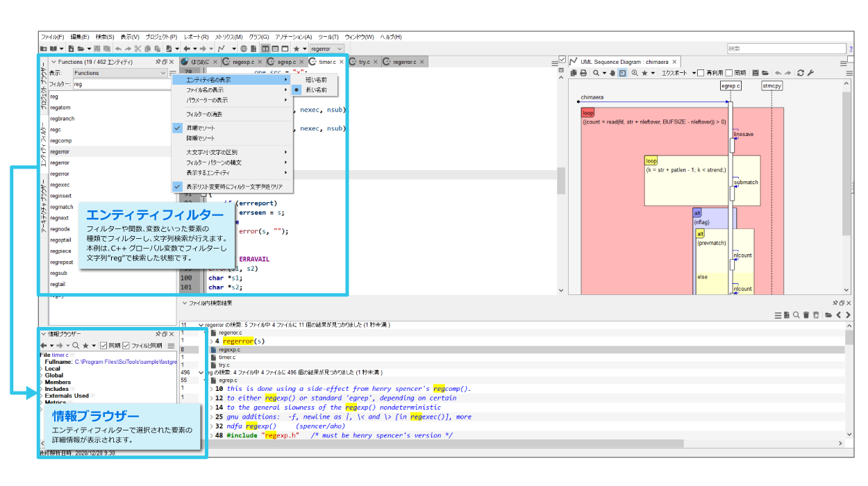Screen dimensions: 868x486
Task: Select the pan hand tool above the diagram
Action: click(x=614, y=72)
